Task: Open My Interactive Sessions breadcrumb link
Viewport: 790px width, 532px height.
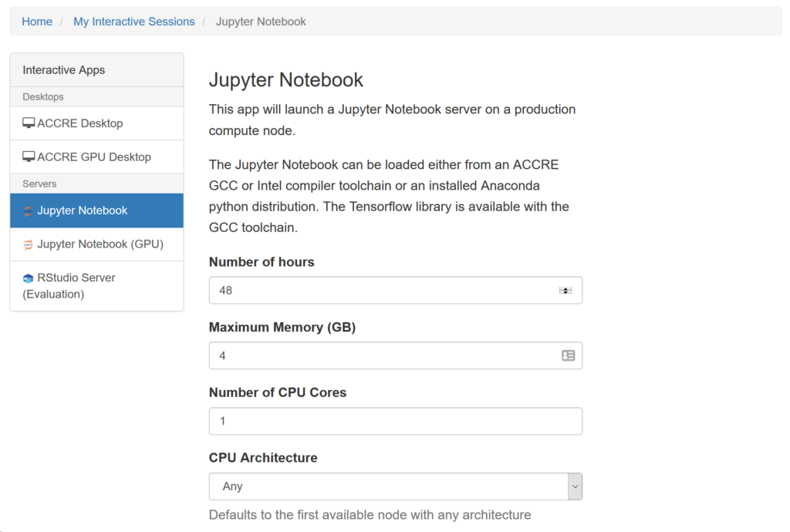Action: 134,22
